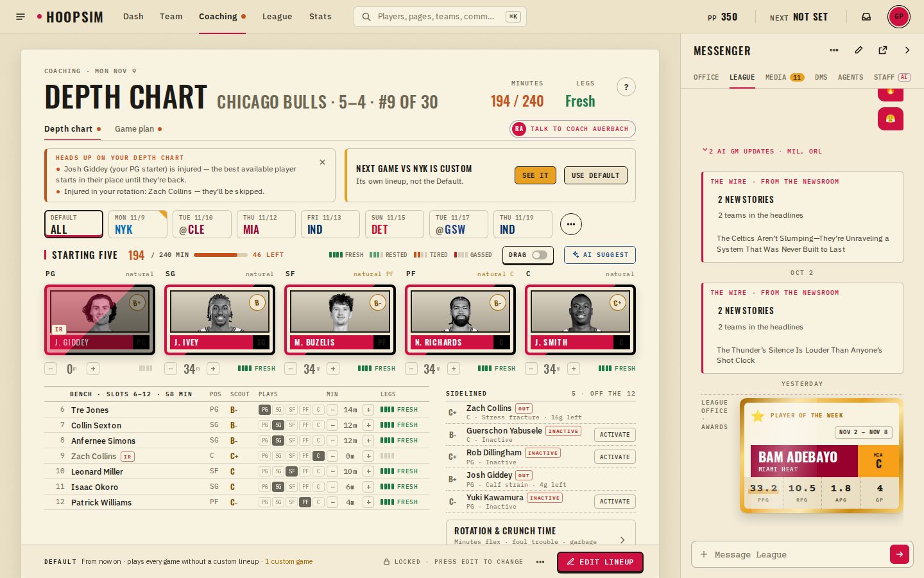Decrease J. Giddey minutes
This screenshot has width=924, height=578.
coord(51,369)
